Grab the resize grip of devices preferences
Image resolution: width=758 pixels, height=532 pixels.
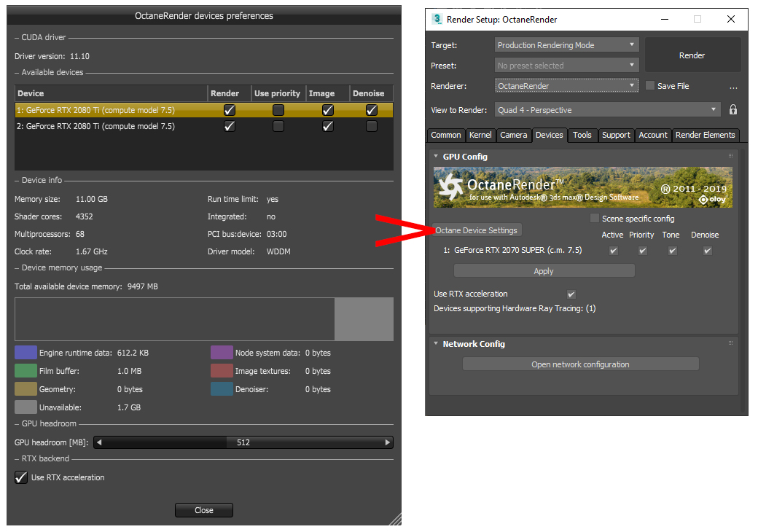point(396,519)
